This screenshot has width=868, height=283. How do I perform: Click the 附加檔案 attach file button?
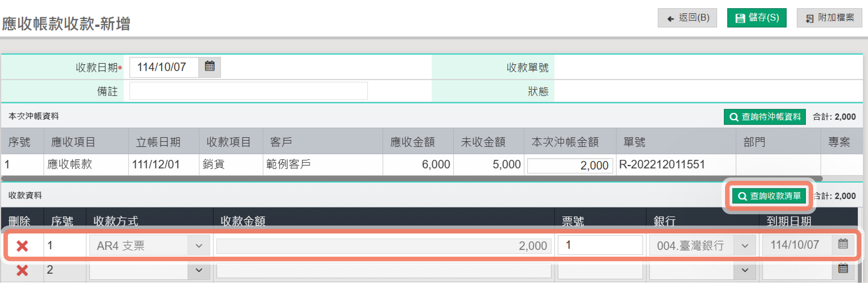click(829, 18)
